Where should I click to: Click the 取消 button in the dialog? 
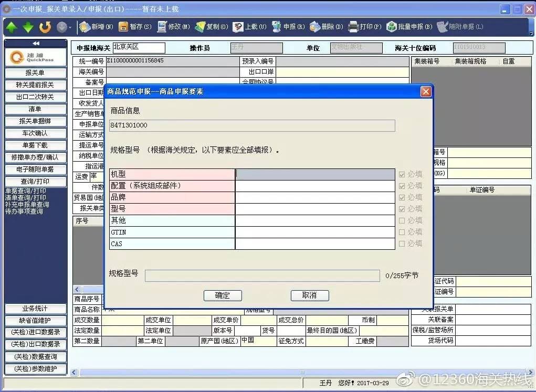310,295
